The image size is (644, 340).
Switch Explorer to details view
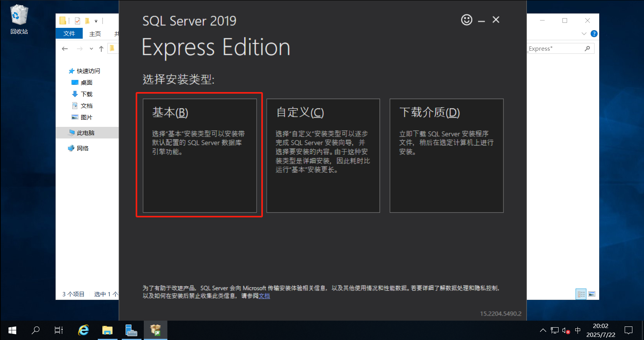tap(581, 294)
